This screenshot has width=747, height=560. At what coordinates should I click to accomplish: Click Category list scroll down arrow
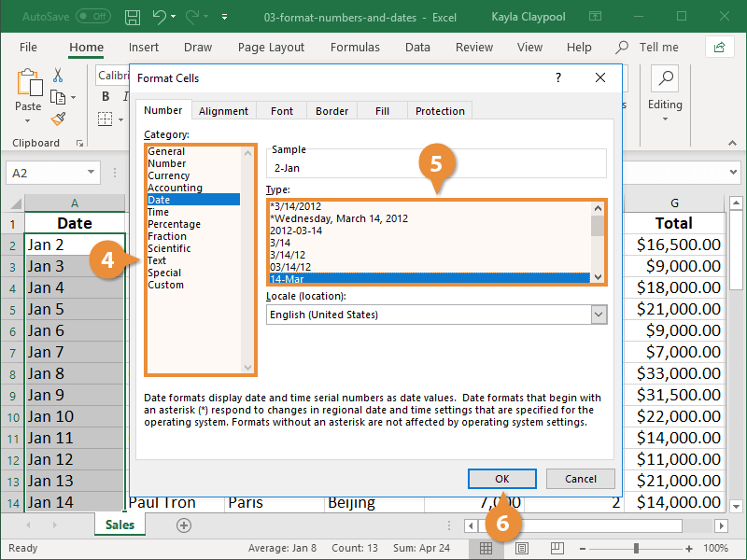click(247, 367)
